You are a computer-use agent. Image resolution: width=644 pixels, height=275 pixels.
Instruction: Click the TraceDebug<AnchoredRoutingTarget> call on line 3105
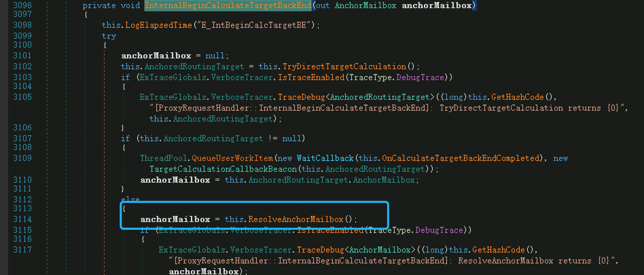[356, 97]
